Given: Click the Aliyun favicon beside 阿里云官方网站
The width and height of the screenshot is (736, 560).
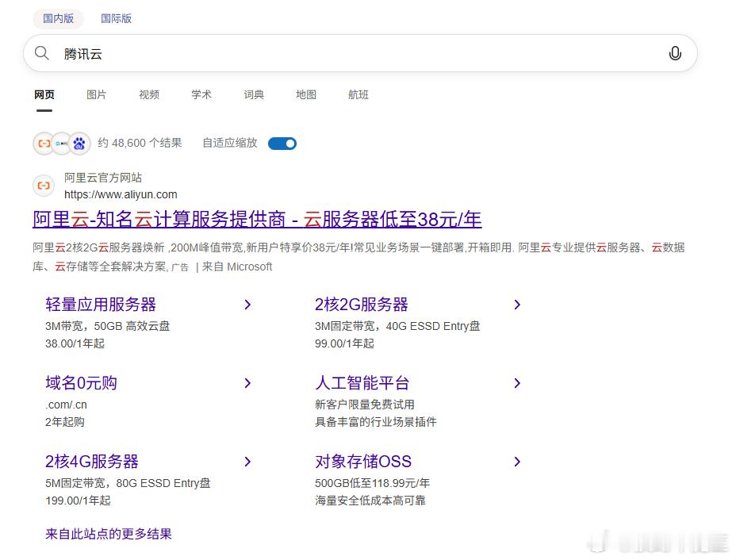Looking at the screenshot, I should click(x=44, y=186).
